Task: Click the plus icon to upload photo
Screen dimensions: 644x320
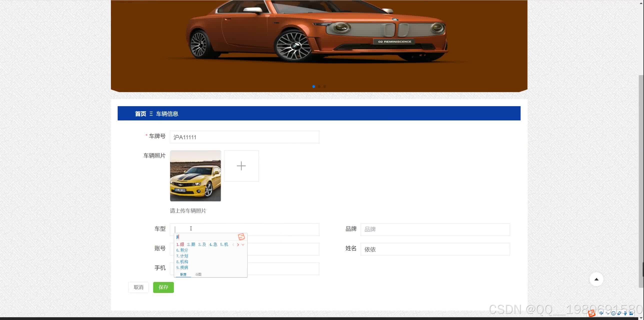Action: 241,166
